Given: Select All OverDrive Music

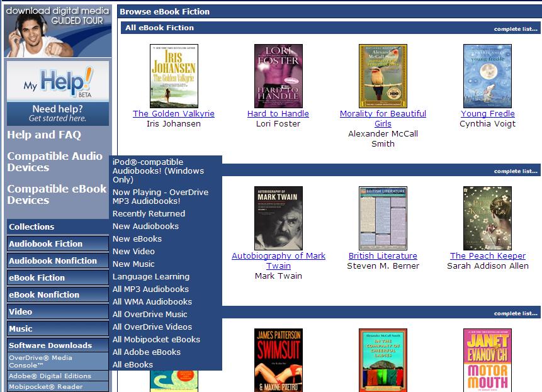Looking at the screenshot, I should [150, 314].
